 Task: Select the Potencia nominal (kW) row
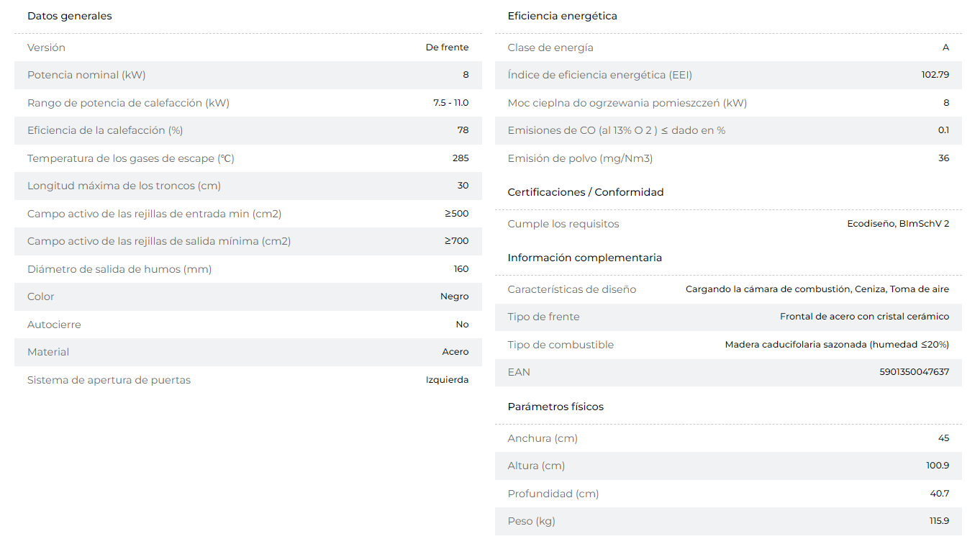click(x=248, y=75)
